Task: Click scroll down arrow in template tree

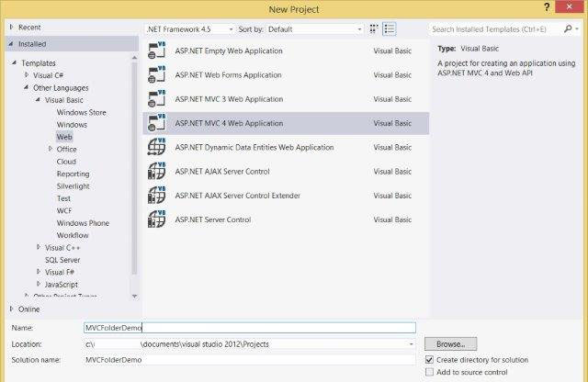Action: tap(135, 297)
